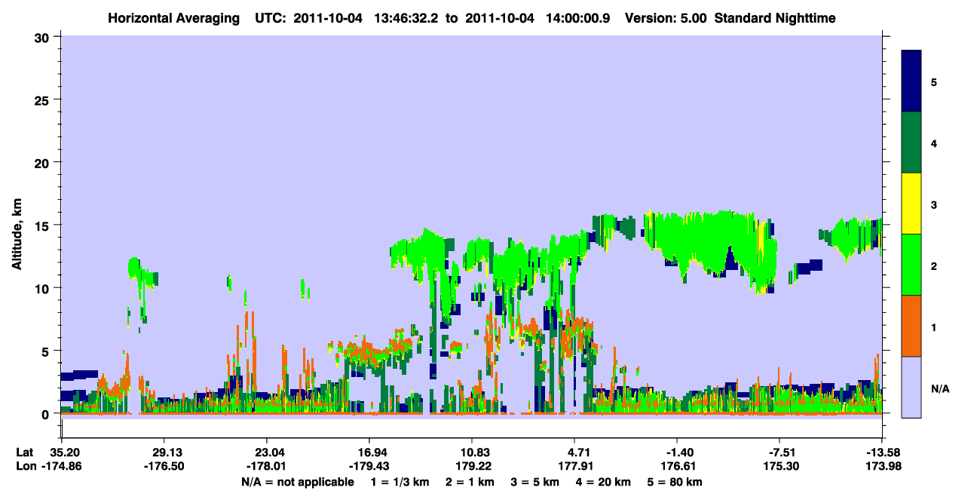The image size is (980, 503).
Task: Click the orange color bar segment labeled 1
Action: (x=911, y=326)
